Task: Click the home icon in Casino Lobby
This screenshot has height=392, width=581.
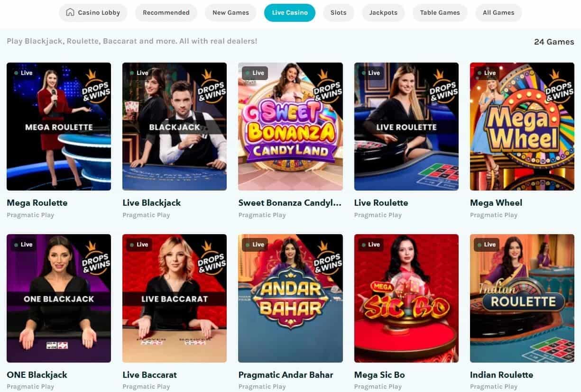Action: [x=70, y=13]
